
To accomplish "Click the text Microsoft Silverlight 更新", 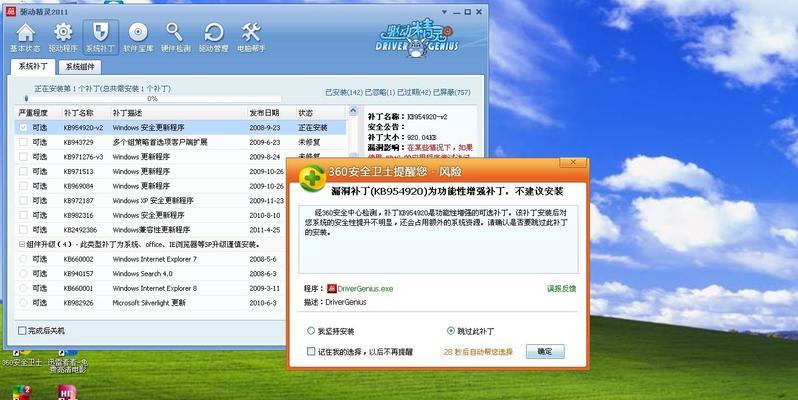I will (x=149, y=303).
